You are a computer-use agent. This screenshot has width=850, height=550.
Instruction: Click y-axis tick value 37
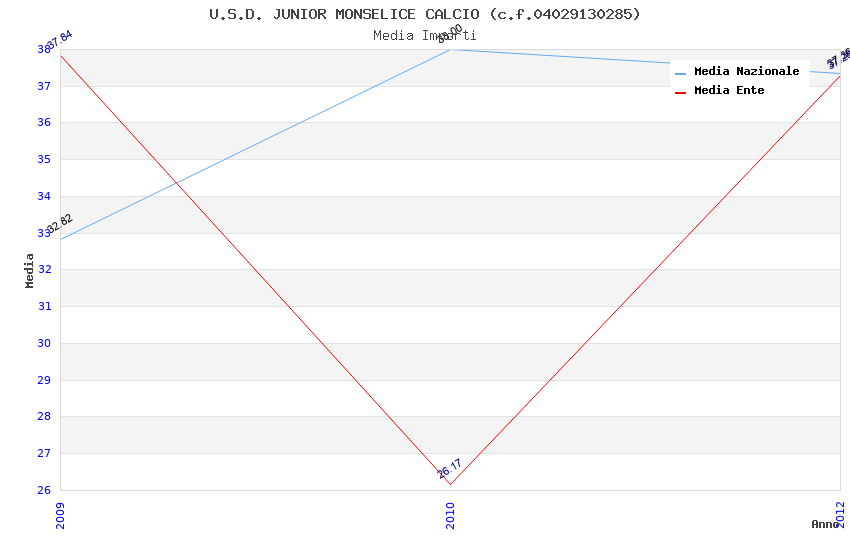(44, 86)
